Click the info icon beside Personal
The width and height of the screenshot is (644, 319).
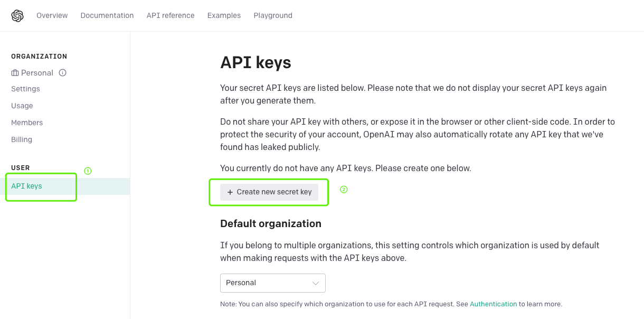(62, 73)
